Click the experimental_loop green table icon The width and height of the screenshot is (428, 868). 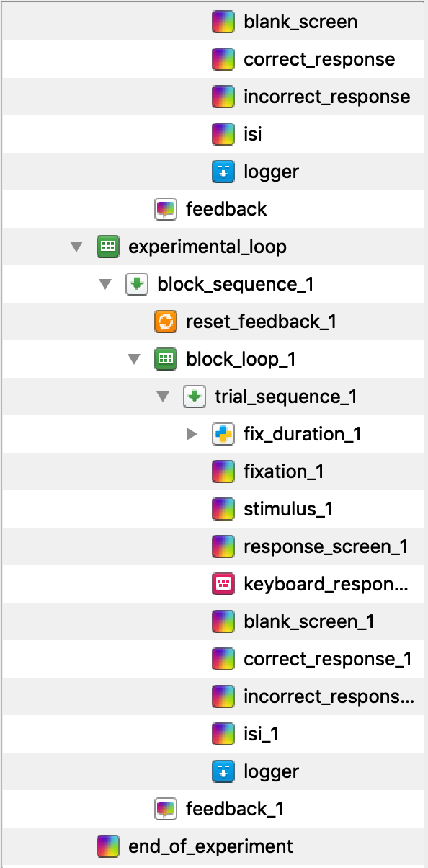[x=107, y=247]
